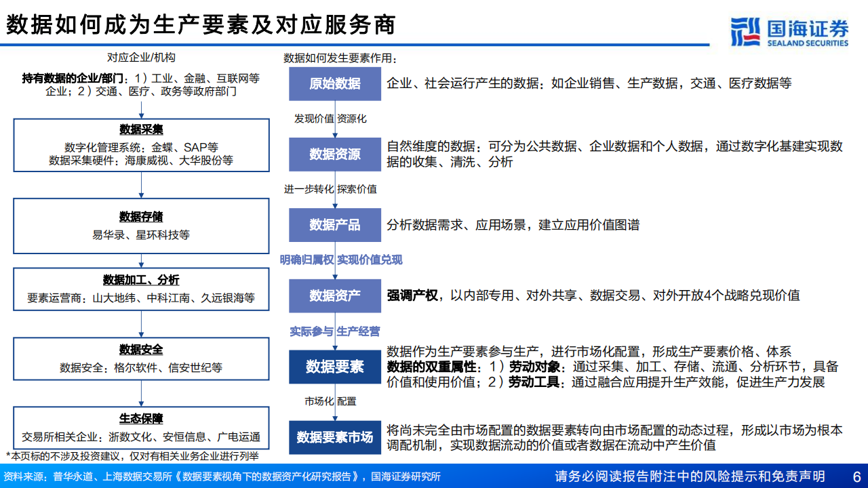Click the blue 生产经营 label

[x=358, y=331]
